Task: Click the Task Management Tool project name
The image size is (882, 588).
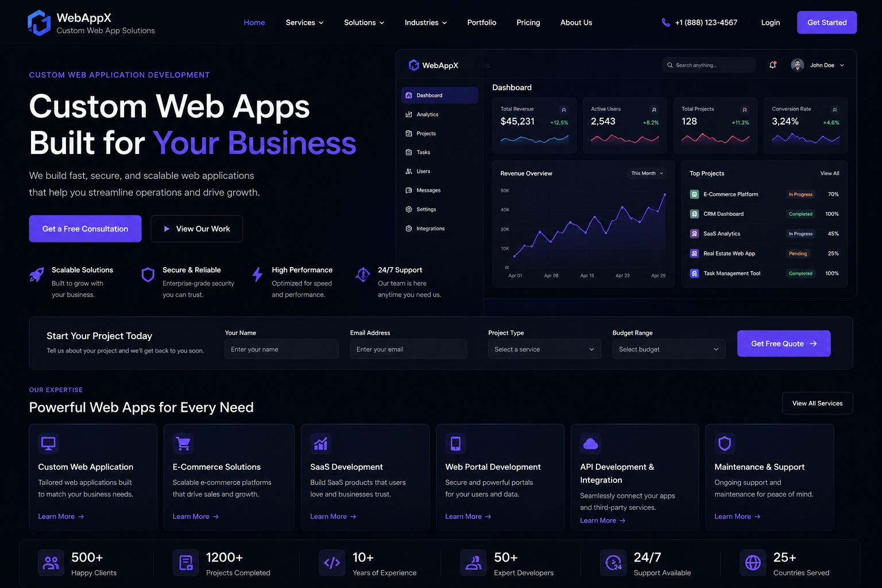Action: pyautogui.click(x=732, y=273)
